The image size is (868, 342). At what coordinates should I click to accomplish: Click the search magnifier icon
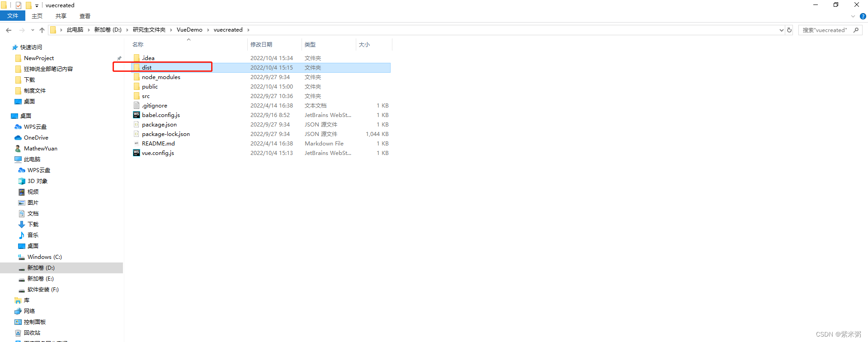(x=856, y=30)
